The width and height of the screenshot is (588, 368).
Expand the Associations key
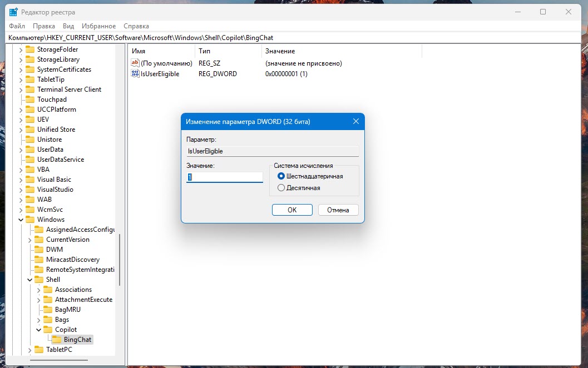click(38, 290)
